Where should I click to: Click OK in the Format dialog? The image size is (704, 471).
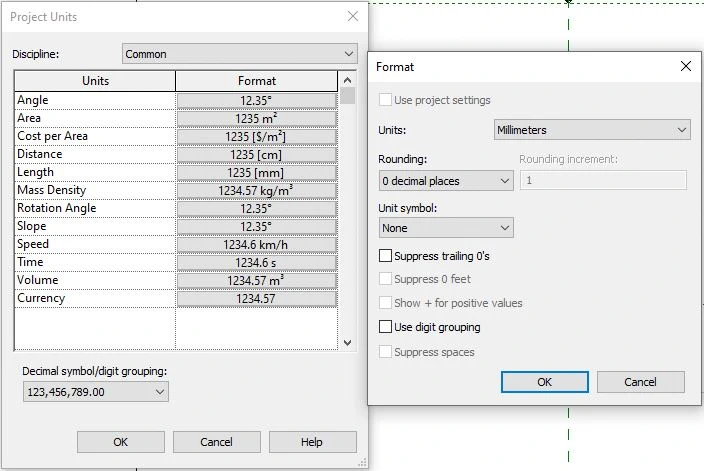pyautogui.click(x=544, y=382)
